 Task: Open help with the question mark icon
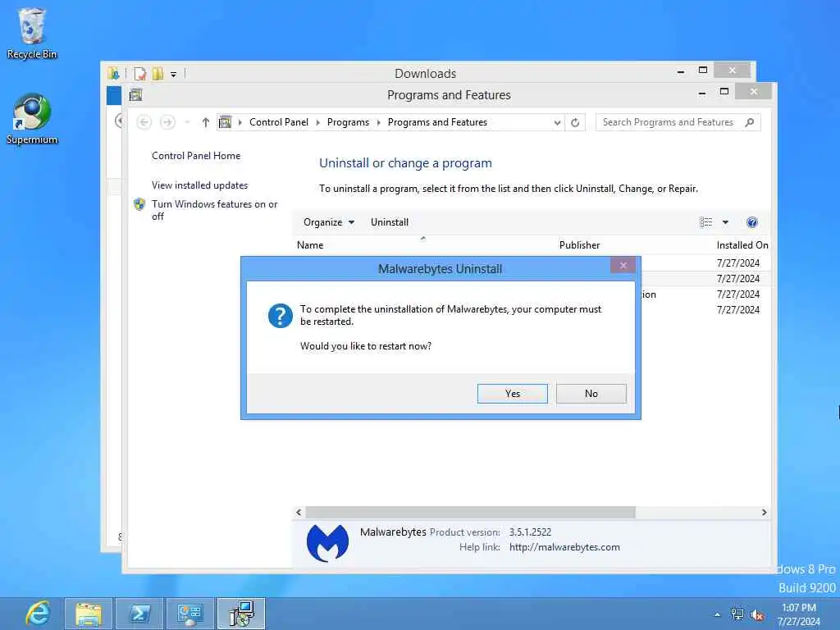pyautogui.click(x=752, y=222)
